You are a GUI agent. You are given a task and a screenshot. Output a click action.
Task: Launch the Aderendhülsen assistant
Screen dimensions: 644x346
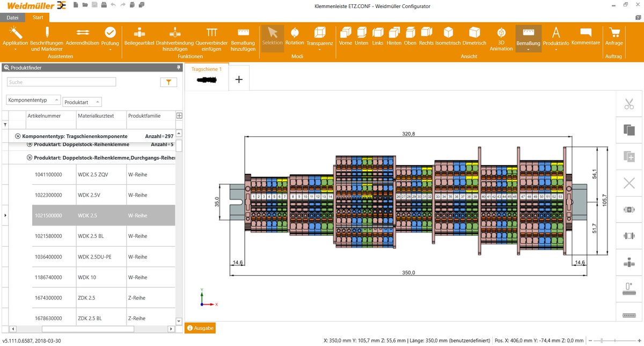pos(82,37)
